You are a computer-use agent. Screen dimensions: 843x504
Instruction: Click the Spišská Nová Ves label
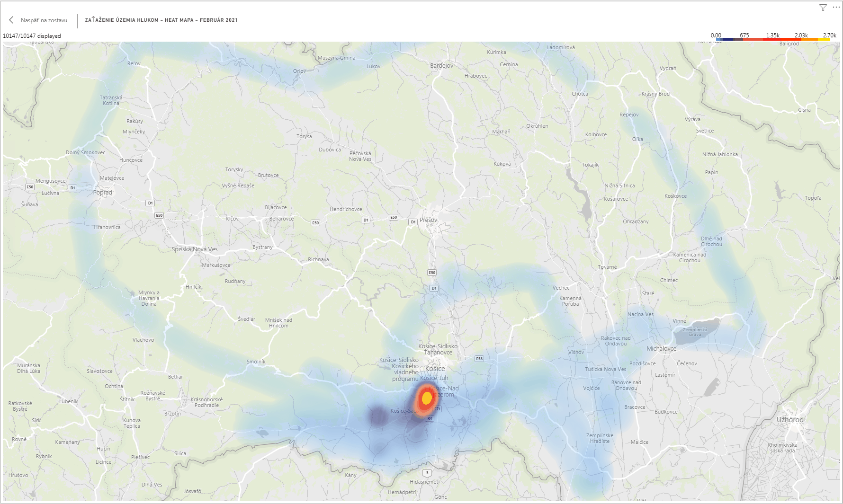[195, 249]
